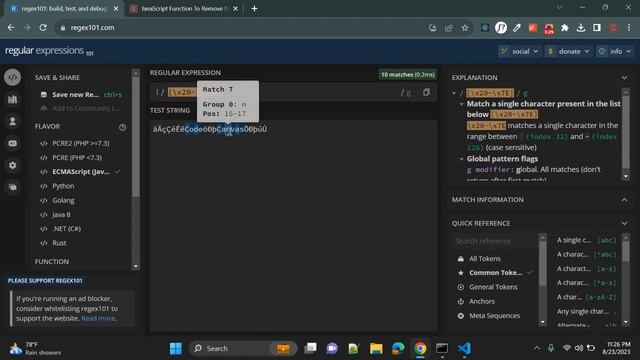Open settings gear icon in sidebar
640x360 pixels.
[13, 165]
